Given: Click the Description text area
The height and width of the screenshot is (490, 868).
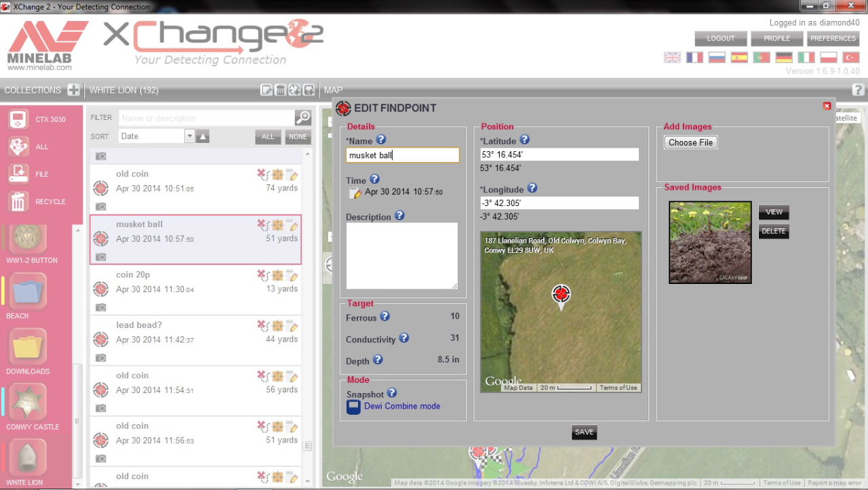Looking at the screenshot, I should (x=402, y=256).
